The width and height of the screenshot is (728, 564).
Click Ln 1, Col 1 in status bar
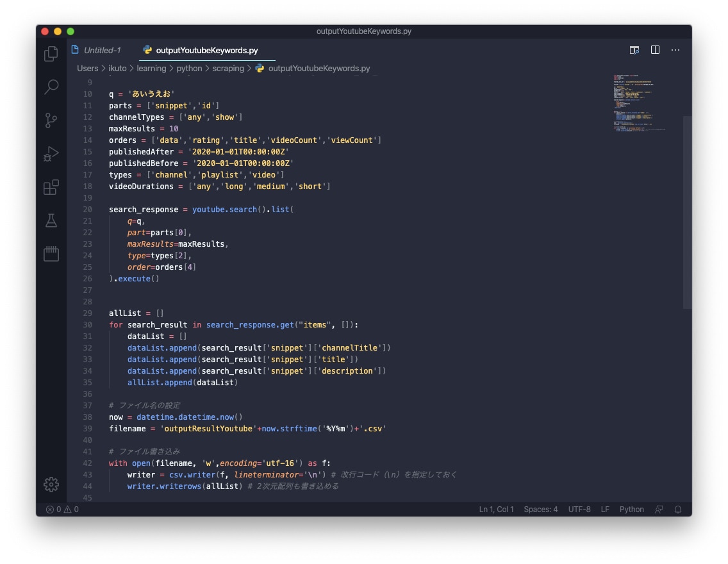[x=496, y=510]
